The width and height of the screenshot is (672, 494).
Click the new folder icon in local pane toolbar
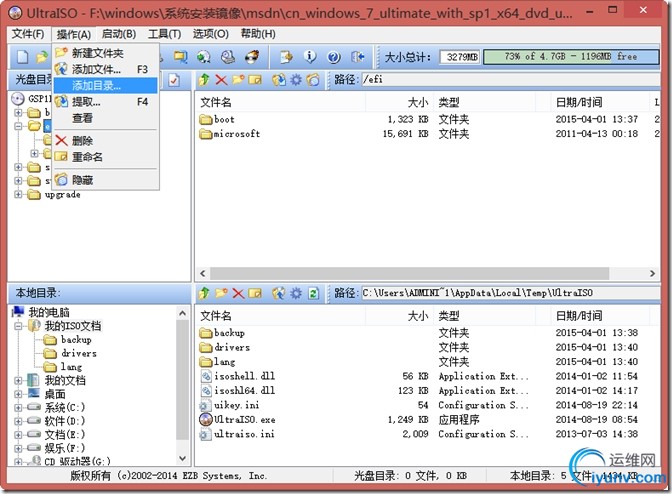pyautogui.click(x=221, y=293)
